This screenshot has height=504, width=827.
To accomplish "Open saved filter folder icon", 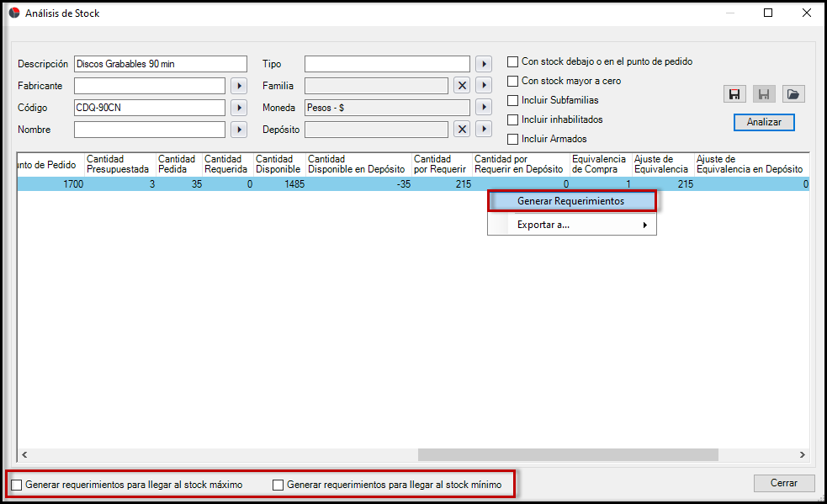I will coord(793,94).
